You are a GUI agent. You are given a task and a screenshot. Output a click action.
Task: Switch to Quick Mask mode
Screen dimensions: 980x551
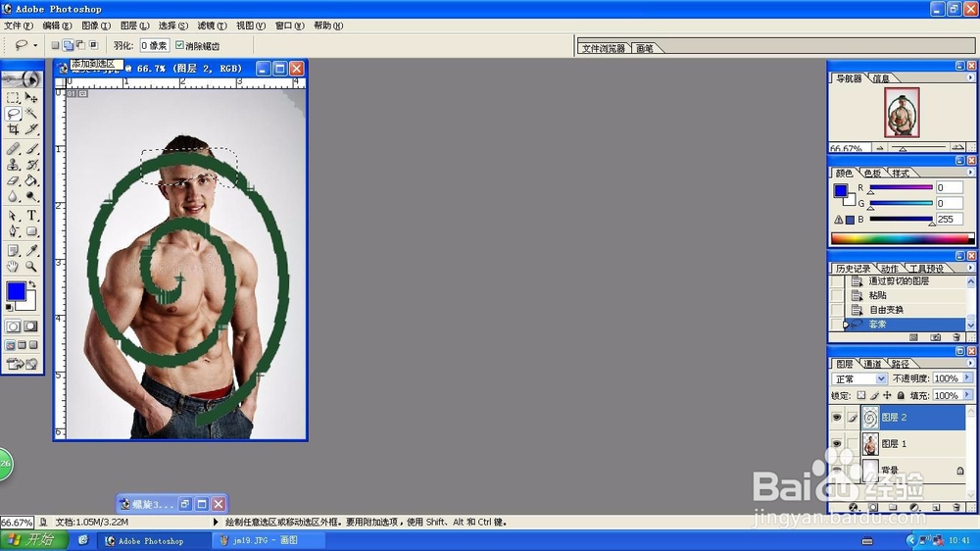click(x=30, y=326)
